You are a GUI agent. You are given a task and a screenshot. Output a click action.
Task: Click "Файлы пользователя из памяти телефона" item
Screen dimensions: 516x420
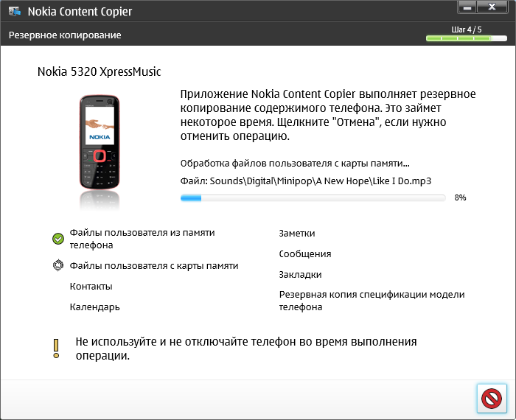coord(142,239)
